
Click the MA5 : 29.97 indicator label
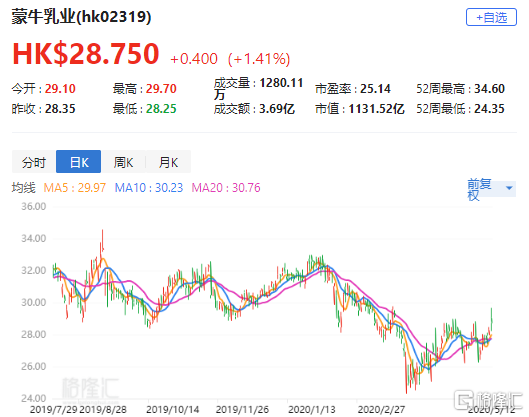pos(75,188)
